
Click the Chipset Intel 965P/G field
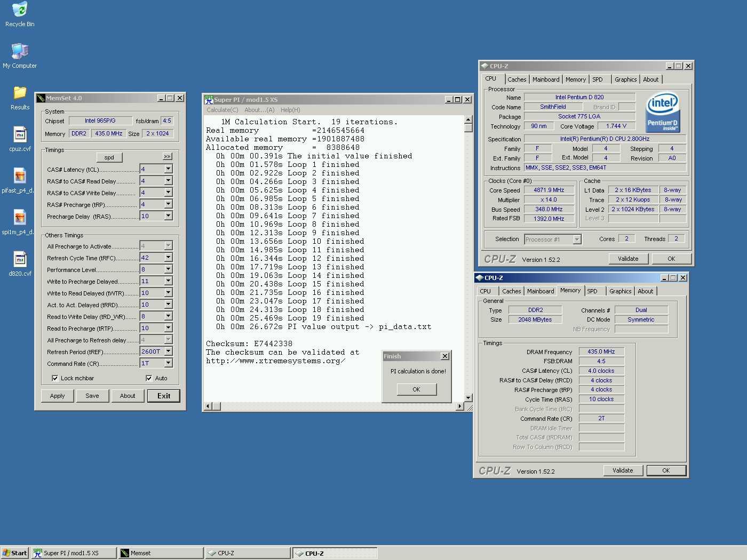(x=100, y=121)
